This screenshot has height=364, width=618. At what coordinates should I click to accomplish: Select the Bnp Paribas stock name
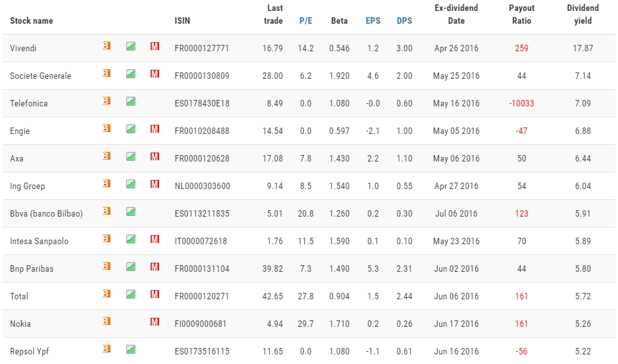coord(31,269)
